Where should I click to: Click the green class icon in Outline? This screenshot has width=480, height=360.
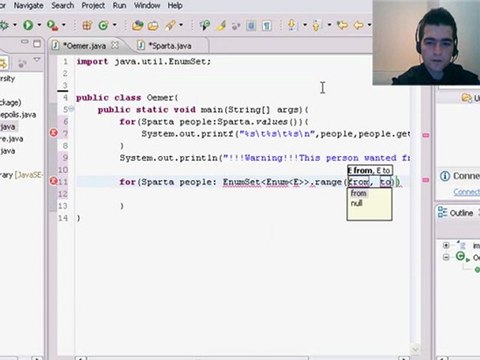[460, 256]
